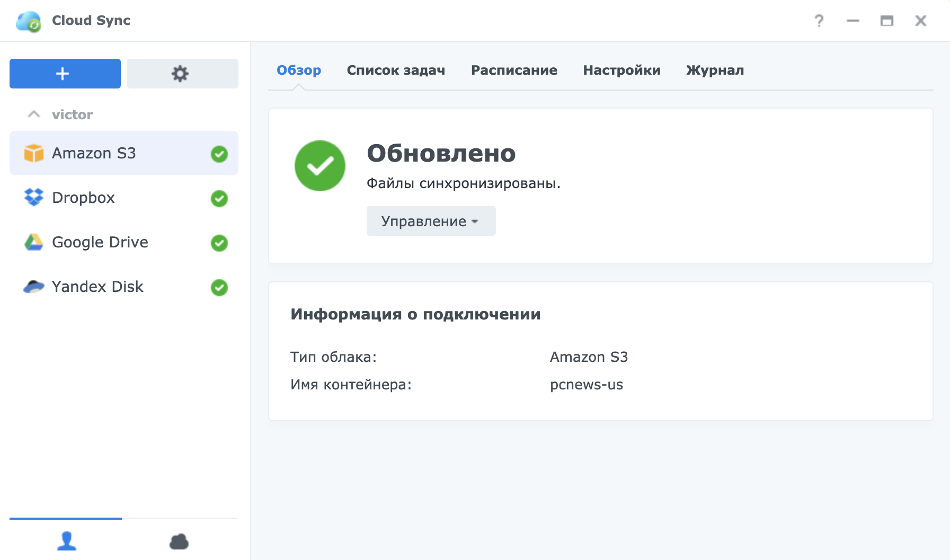Open the Управление dropdown menu

[431, 221]
